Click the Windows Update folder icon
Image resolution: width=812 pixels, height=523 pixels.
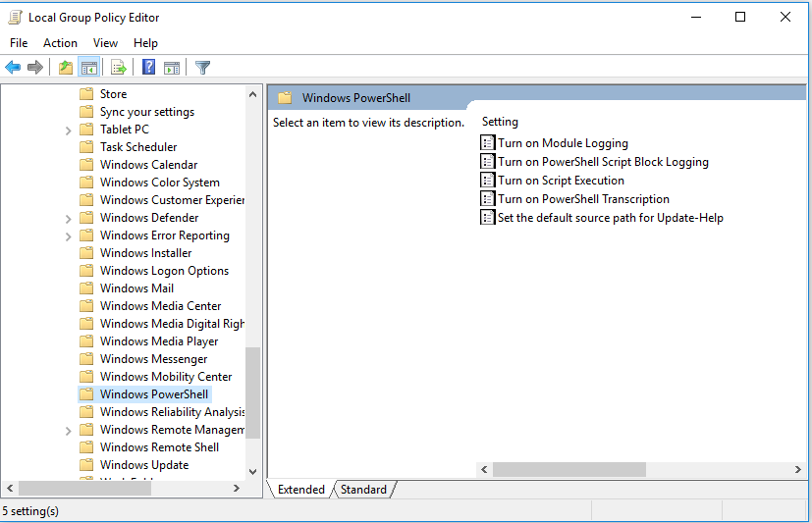(x=86, y=464)
